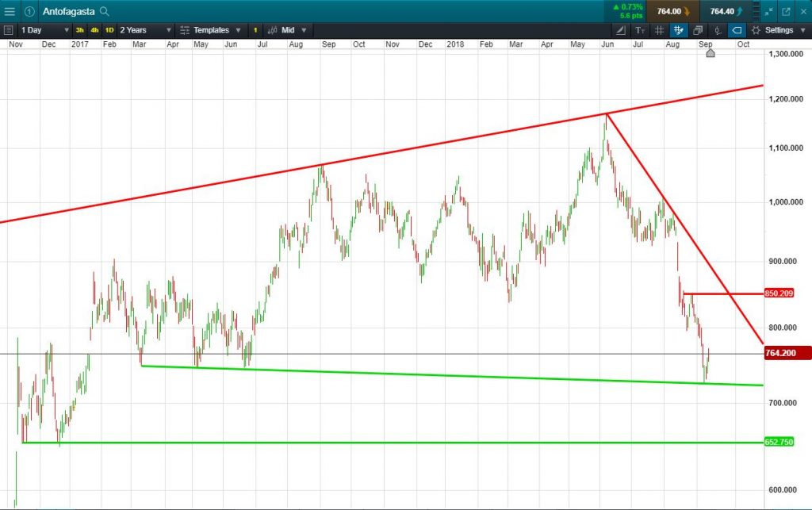Toggle the price label tag icon

(737, 30)
